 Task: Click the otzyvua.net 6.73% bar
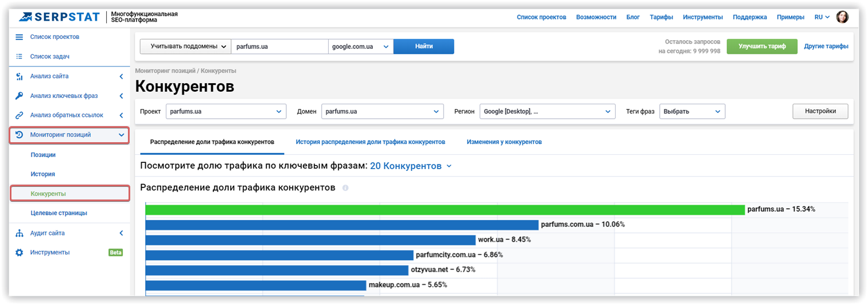click(x=277, y=269)
